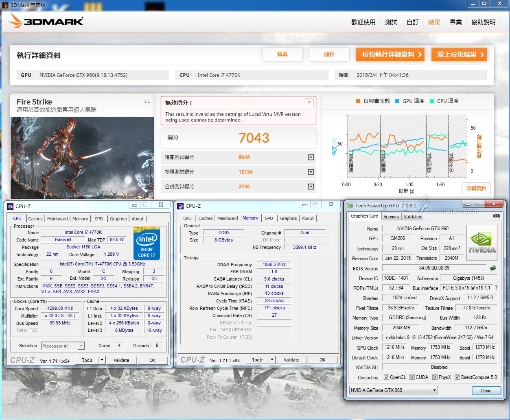510x420 pixels.
Task: Click the blue GPU 溫度 legend swatch
Action: pyautogui.click(x=397, y=101)
